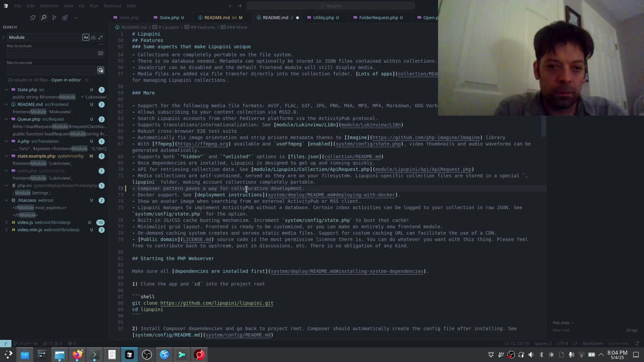This screenshot has height=362, width=644.
Task: Open the ffmpeg.org link in line 67
Action: (x=203, y=144)
